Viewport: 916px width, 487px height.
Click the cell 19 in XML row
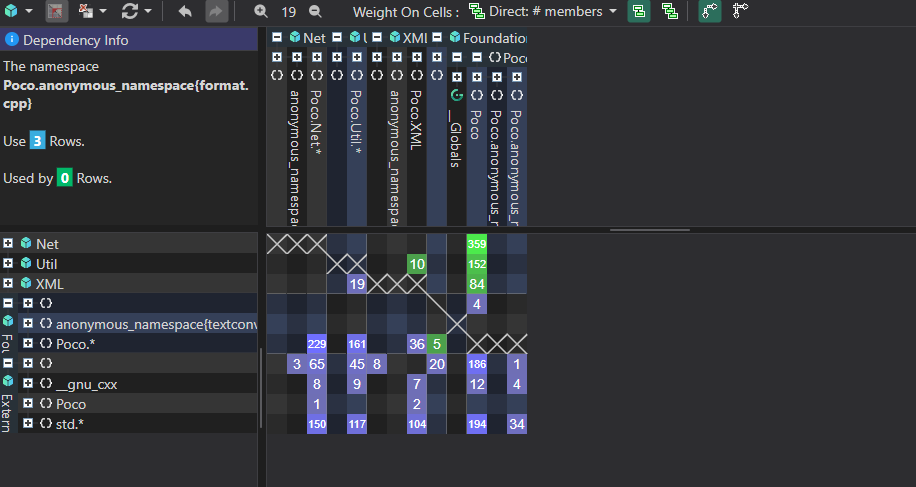point(357,284)
